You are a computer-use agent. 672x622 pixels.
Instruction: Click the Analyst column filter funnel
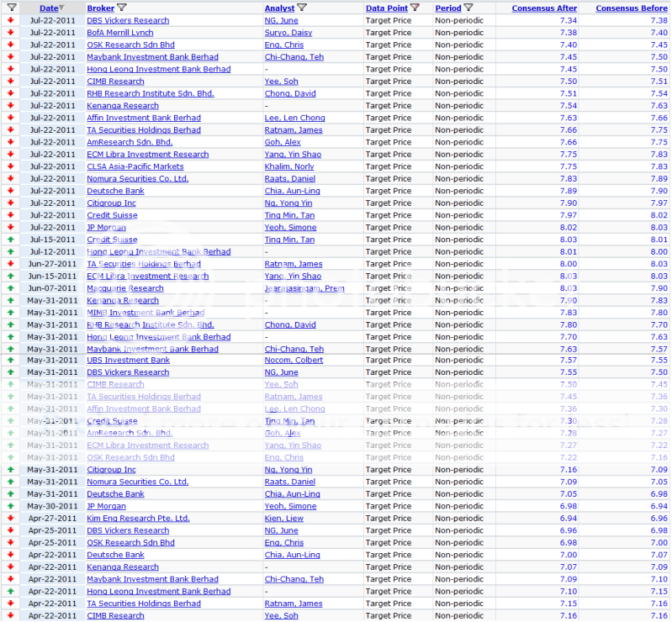pyautogui.click(x=302, y=8)
